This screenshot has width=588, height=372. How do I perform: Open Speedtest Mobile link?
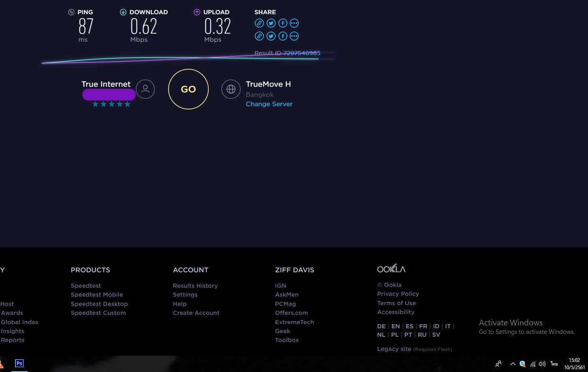97,295
